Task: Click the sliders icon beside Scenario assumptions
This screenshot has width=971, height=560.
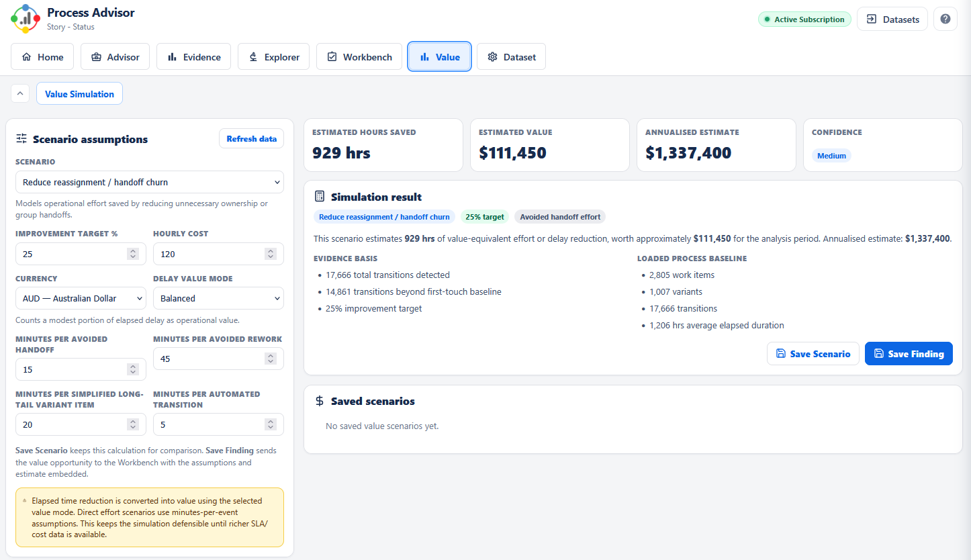Action: (21, 139)
